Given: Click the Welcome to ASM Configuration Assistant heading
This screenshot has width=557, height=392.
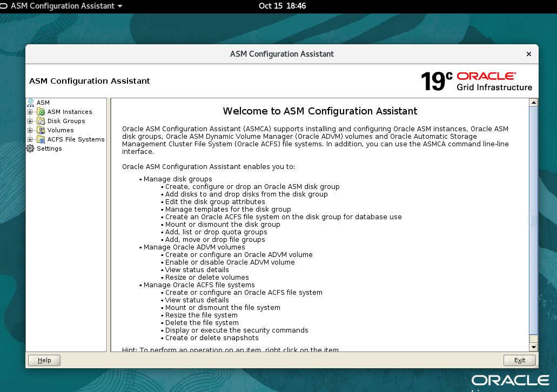Looking at the screenshot, I should click(x=320, y=111).
